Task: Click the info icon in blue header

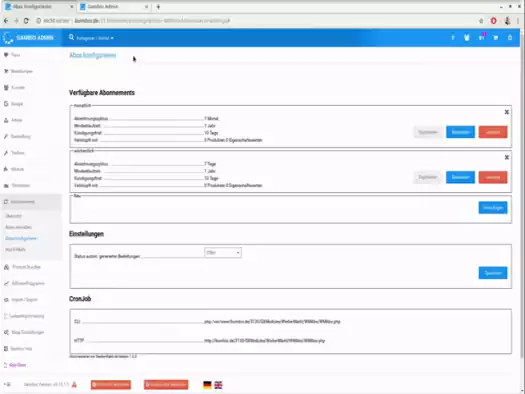Action: 453,38
